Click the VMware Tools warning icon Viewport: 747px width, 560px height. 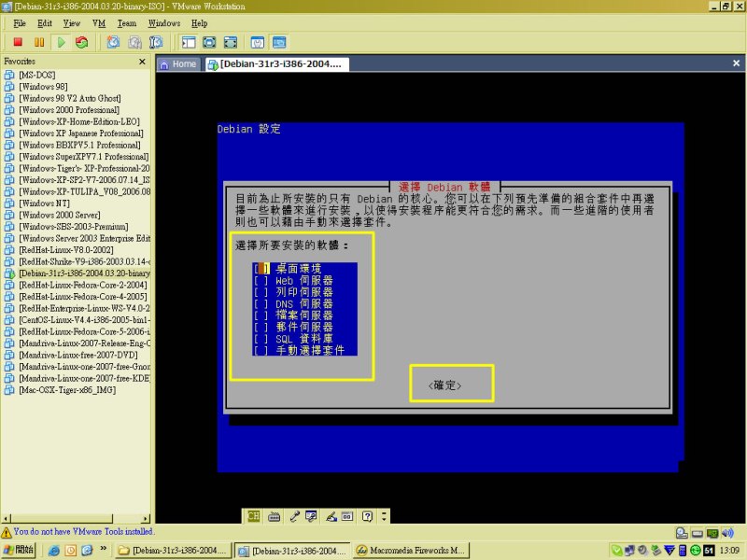coord(7,532)
